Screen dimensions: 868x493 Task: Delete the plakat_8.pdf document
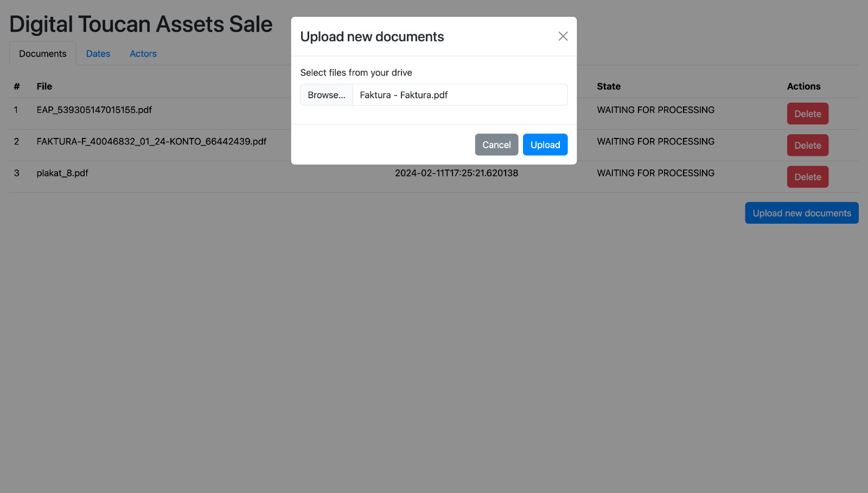(807, 177)
